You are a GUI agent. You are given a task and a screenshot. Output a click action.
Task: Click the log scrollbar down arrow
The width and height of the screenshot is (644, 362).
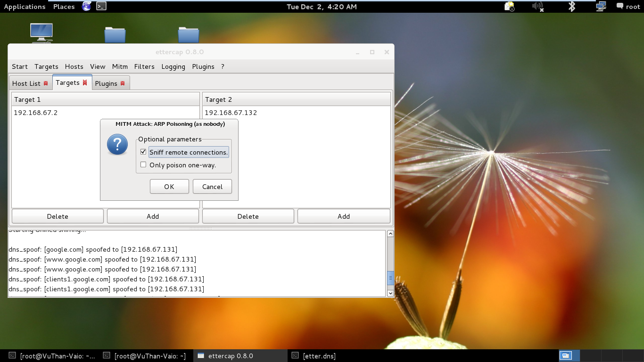390,293
